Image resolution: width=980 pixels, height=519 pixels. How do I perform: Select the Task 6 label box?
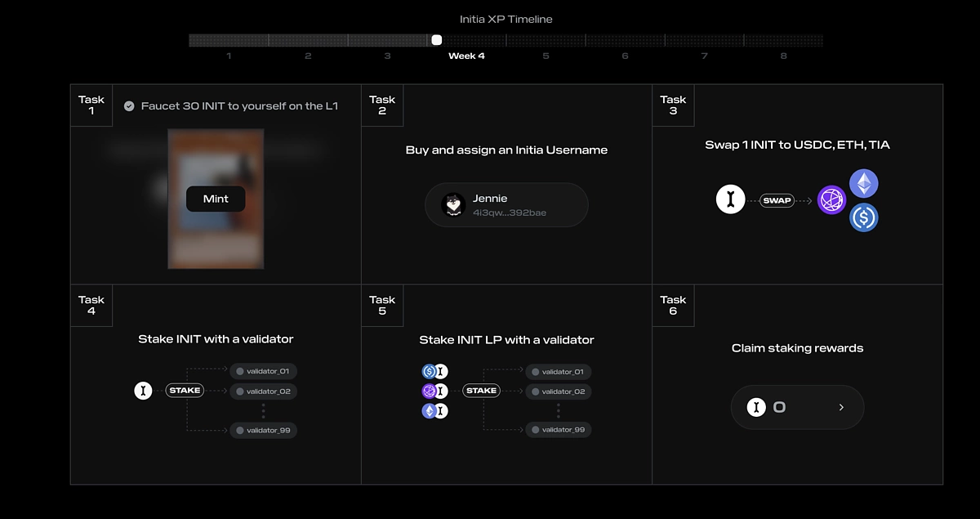(673, 306)
